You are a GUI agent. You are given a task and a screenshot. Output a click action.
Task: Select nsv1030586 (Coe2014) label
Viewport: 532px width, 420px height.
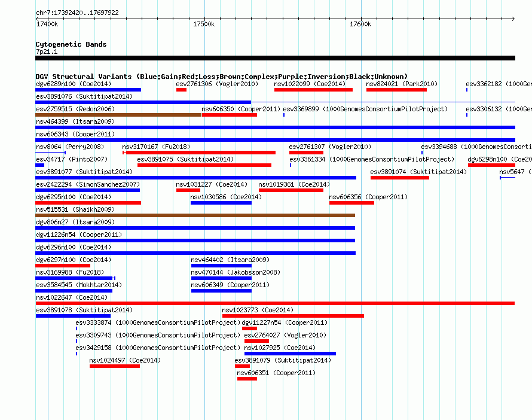click(226, 197)
